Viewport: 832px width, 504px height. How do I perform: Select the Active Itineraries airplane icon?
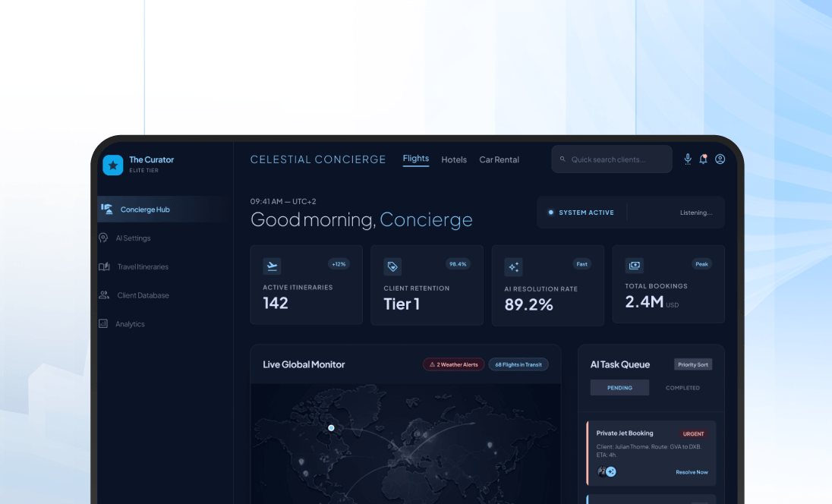click(272, 266)
